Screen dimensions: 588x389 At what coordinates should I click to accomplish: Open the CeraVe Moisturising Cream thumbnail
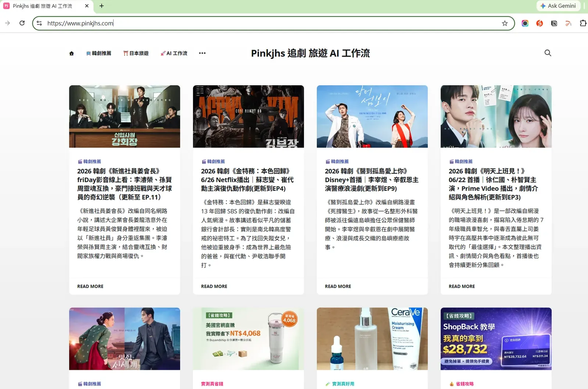(372, 339)
